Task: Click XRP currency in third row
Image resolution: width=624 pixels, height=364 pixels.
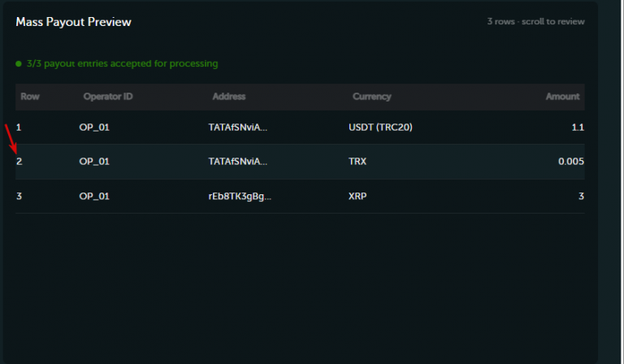Action: click(x=357, y=196)
